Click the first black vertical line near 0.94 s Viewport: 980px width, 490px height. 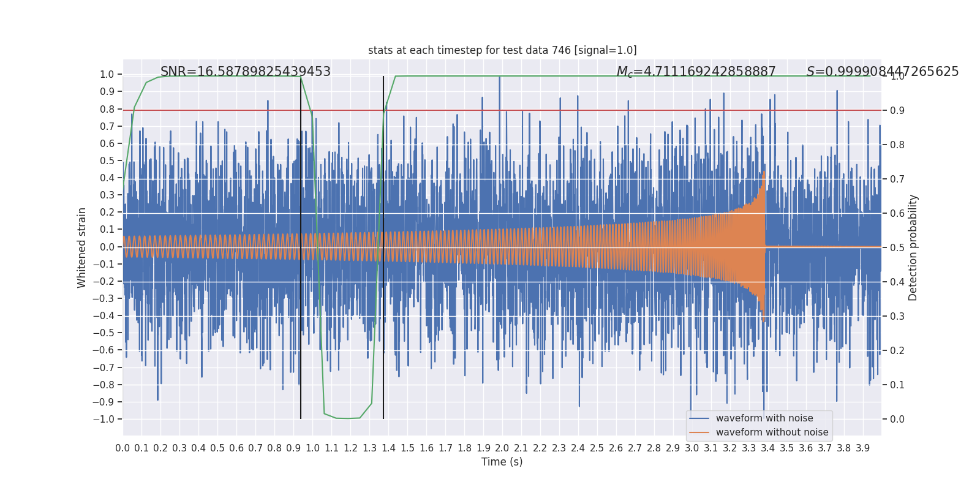click(x=301, y=247)
